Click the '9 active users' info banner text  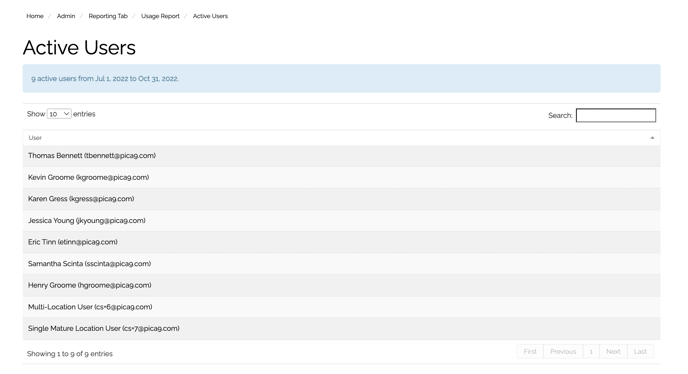[105, 79]
